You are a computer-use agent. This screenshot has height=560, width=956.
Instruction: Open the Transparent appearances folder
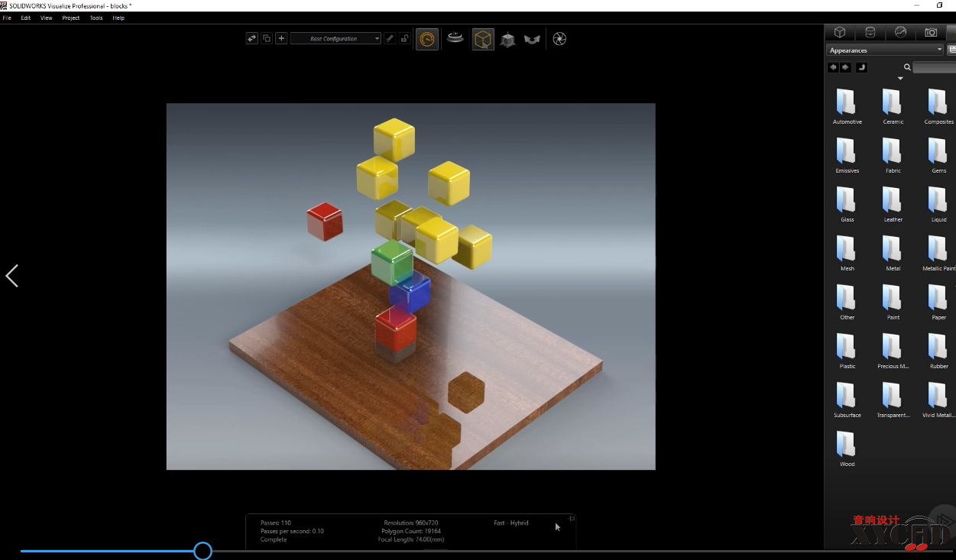893,399
